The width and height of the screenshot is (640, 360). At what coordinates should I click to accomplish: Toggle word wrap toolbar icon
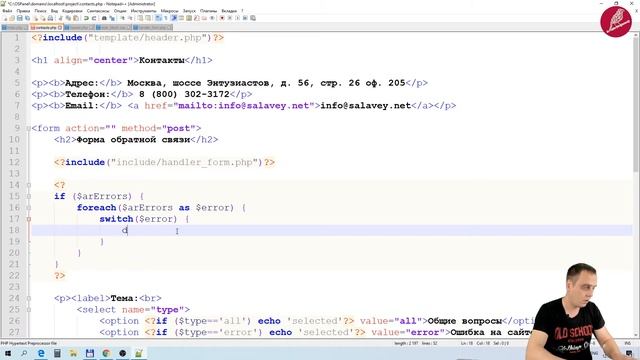[x=158, y=18]
